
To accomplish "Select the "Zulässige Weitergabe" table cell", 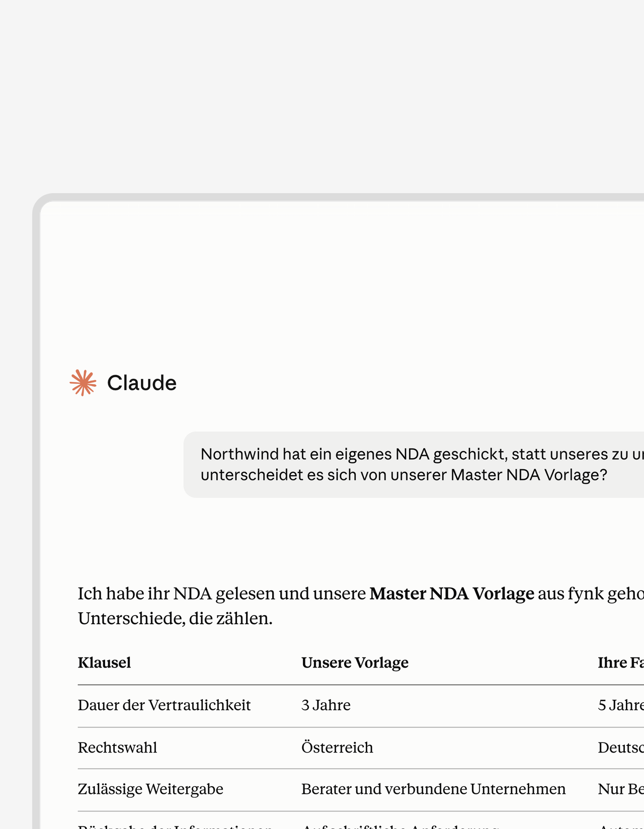I will pyautogui.click(x=150, y=789).
